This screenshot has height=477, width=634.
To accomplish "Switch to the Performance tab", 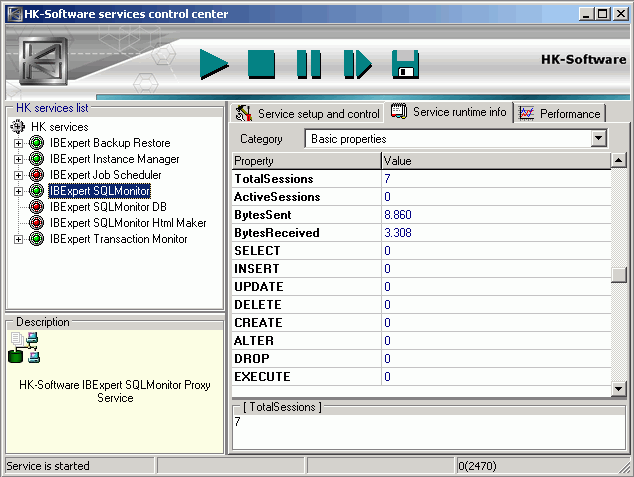I will click(x=561, y=114).
